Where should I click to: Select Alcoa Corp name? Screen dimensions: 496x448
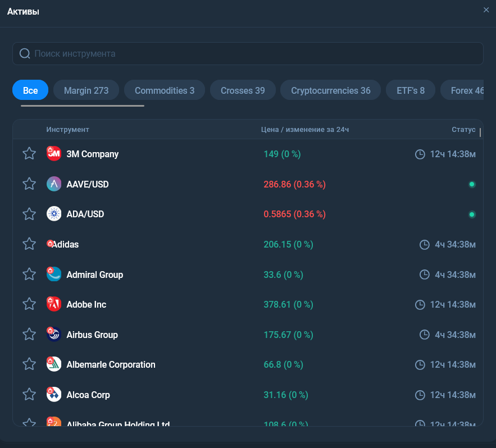tap(88, 395)
